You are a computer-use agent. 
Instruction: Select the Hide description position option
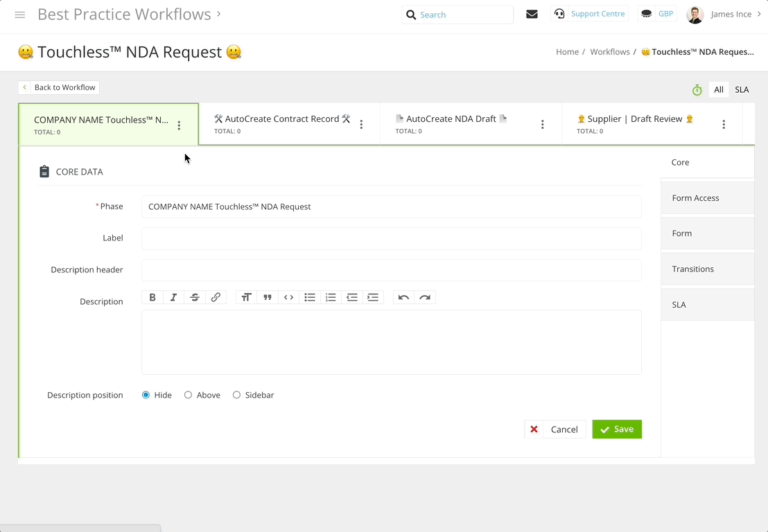tap(146, 394)
